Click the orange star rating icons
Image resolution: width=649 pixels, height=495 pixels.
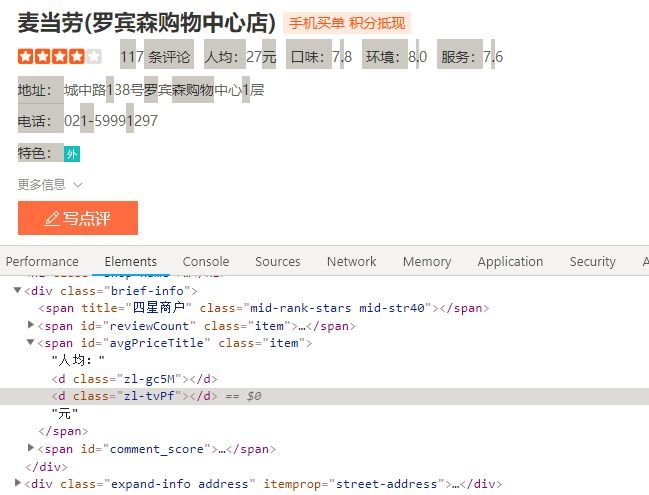click(60, 56)
